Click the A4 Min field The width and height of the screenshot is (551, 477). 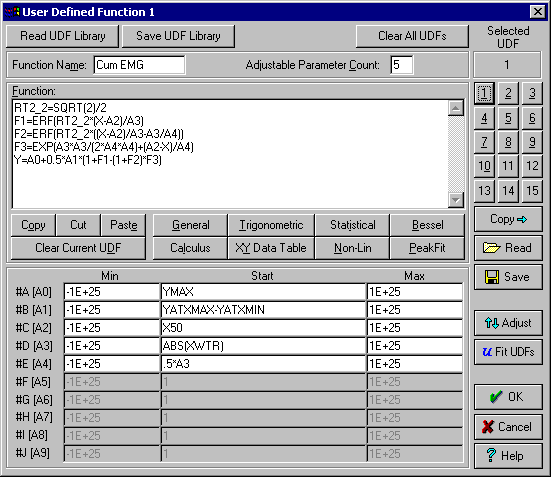[x=112, y=364]
